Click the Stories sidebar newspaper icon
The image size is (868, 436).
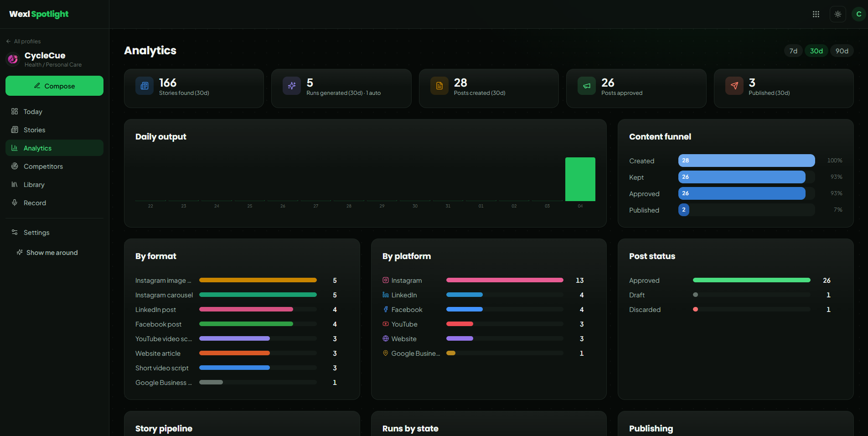pyautogui.click(x=15, y=130)
